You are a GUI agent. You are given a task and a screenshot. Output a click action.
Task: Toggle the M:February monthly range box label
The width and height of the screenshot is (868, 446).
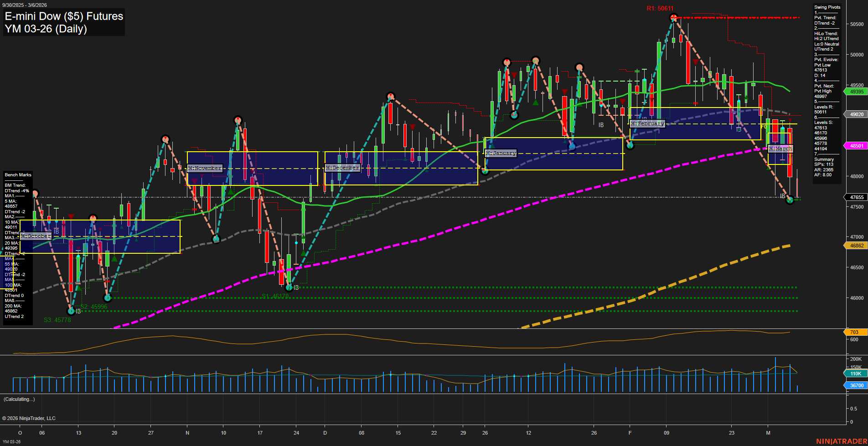[x=647, y=123]
